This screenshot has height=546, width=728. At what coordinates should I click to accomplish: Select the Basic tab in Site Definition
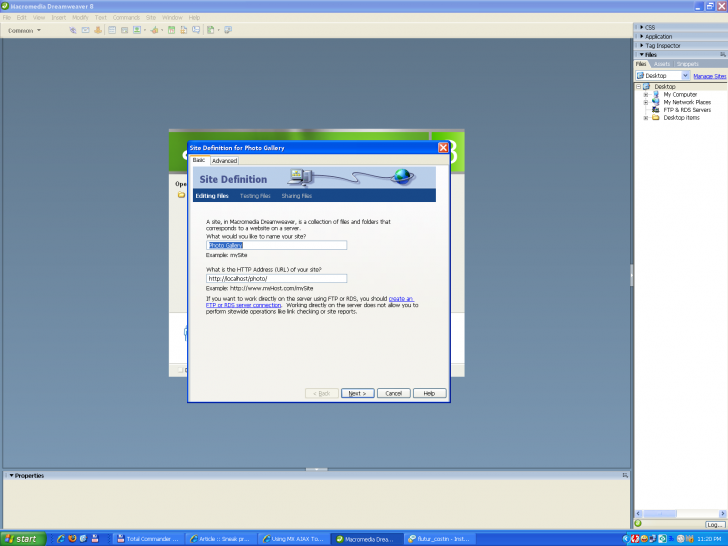pos(199,160)
